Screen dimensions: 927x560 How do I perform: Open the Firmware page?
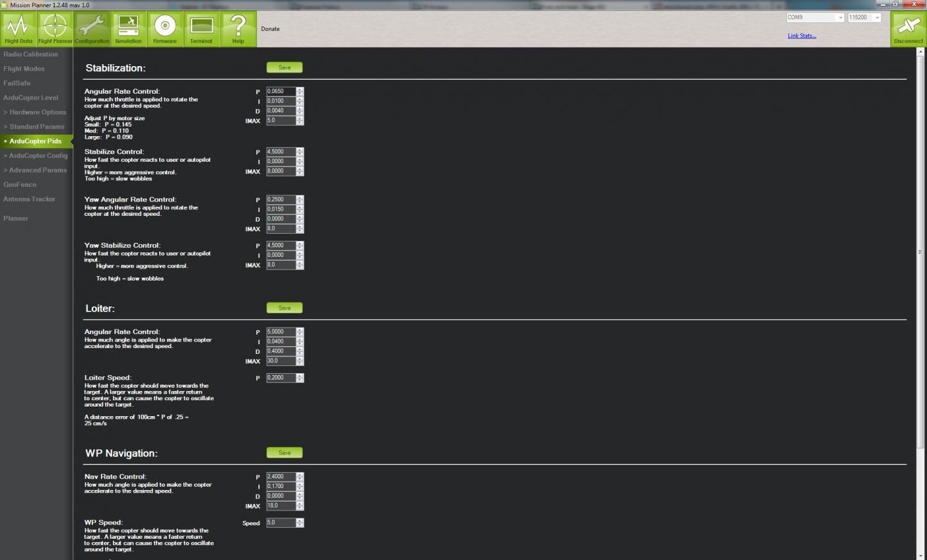(165, 29)
